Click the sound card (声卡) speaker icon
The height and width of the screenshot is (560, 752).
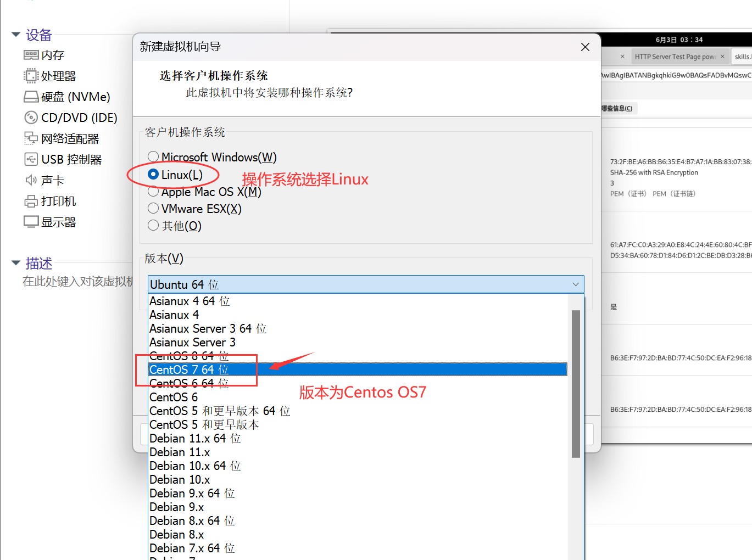coord(31,180)
